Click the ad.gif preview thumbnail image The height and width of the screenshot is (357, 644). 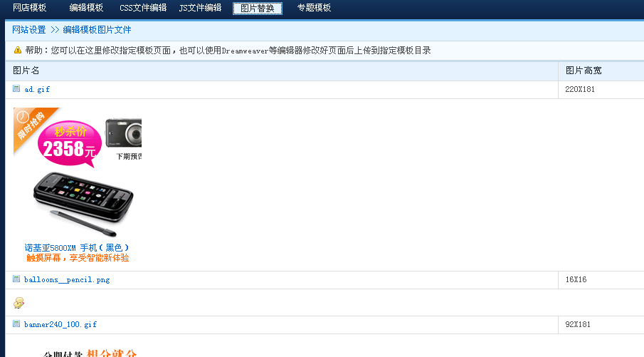[78, 185]
